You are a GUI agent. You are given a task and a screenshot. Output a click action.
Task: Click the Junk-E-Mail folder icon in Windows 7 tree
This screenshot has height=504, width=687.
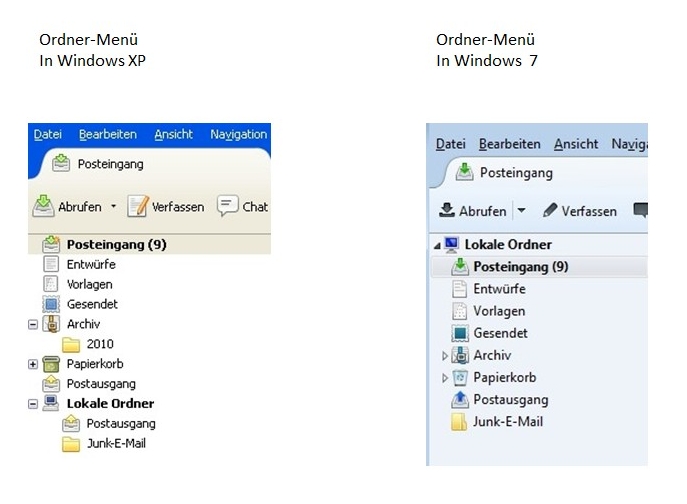pos(460,422)
